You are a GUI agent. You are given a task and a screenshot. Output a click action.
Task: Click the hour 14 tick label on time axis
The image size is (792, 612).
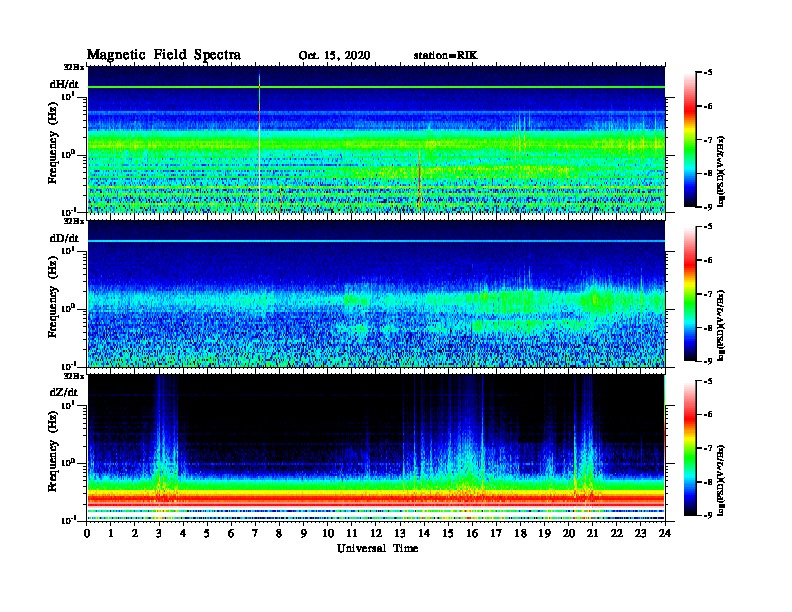click(x=424, y=534)
